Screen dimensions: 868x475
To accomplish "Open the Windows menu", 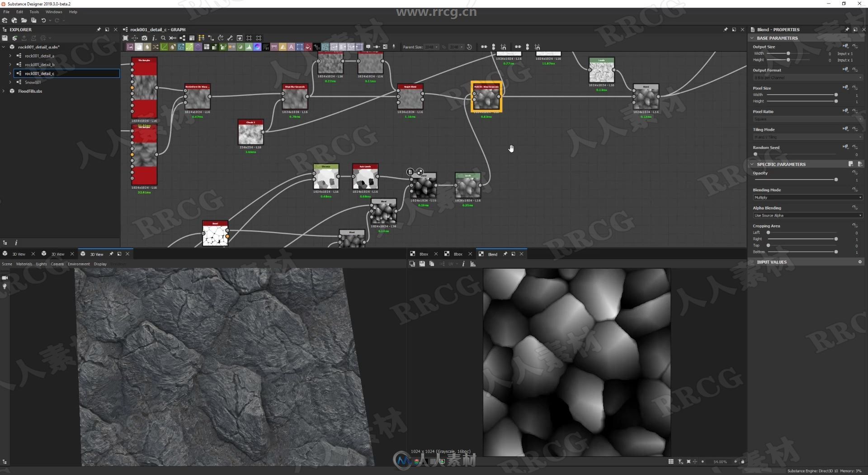I will pyautogui.click(x=54, y=12).
